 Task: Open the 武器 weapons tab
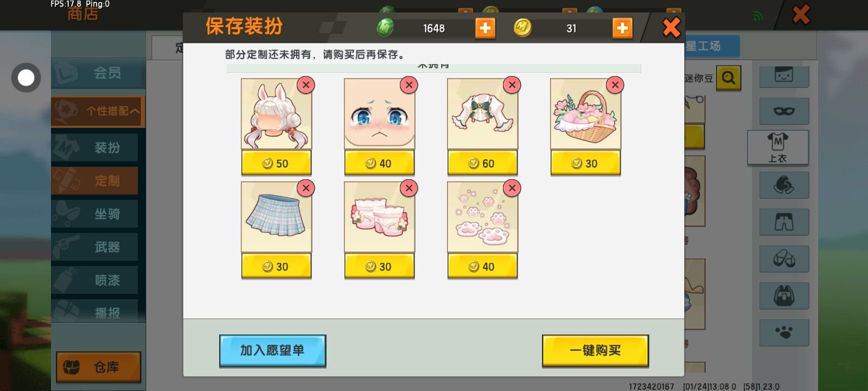coord(95,247)
